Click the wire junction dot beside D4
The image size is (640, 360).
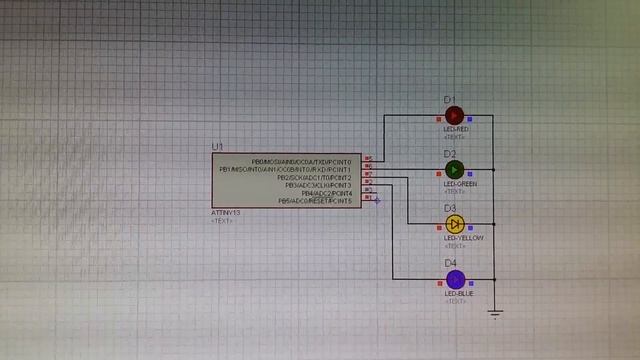click(x=494, y=280)
